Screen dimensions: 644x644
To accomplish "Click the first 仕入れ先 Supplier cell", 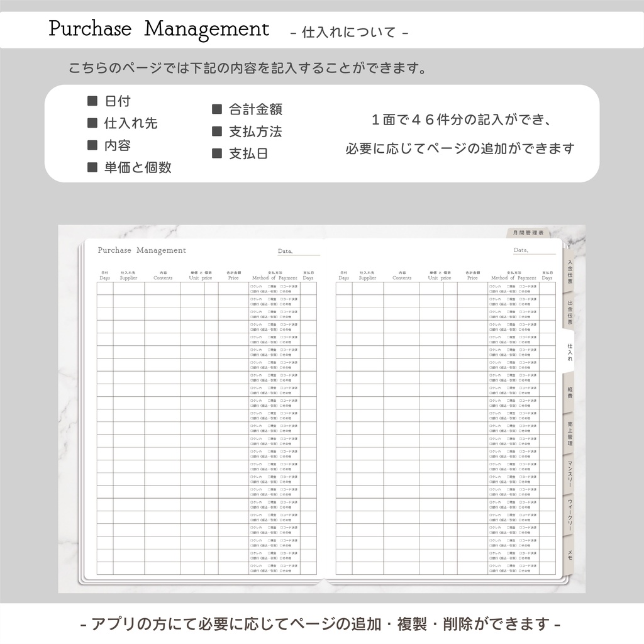I will coord(128,289).
